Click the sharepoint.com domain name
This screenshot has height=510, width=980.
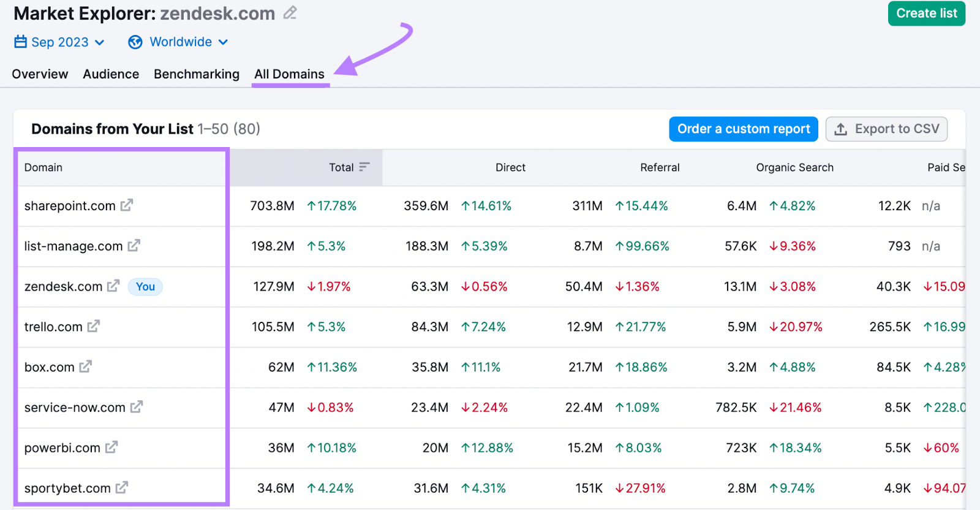tap(70, 206)
